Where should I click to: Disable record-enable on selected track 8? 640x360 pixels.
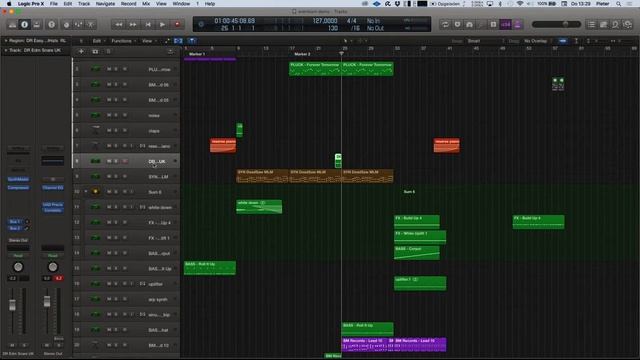(125, 161)
